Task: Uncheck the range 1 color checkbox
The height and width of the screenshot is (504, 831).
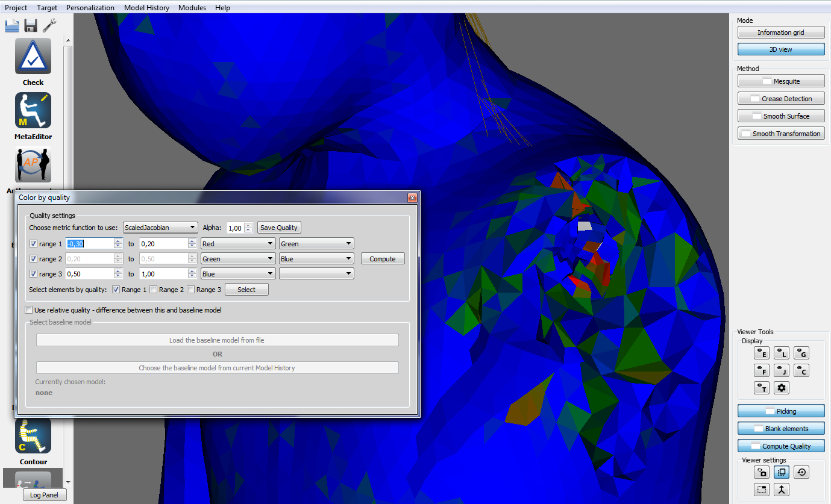Action: pos(34,244)
